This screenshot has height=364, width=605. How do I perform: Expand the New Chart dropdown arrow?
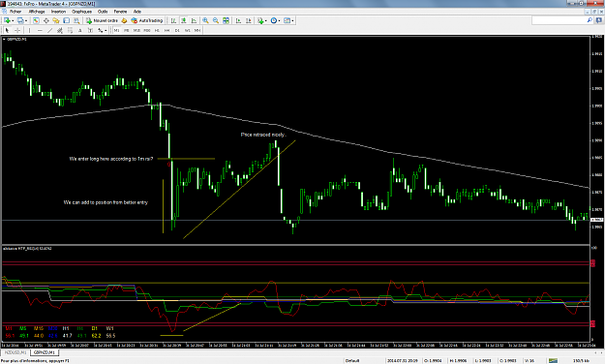coord(13,20)
